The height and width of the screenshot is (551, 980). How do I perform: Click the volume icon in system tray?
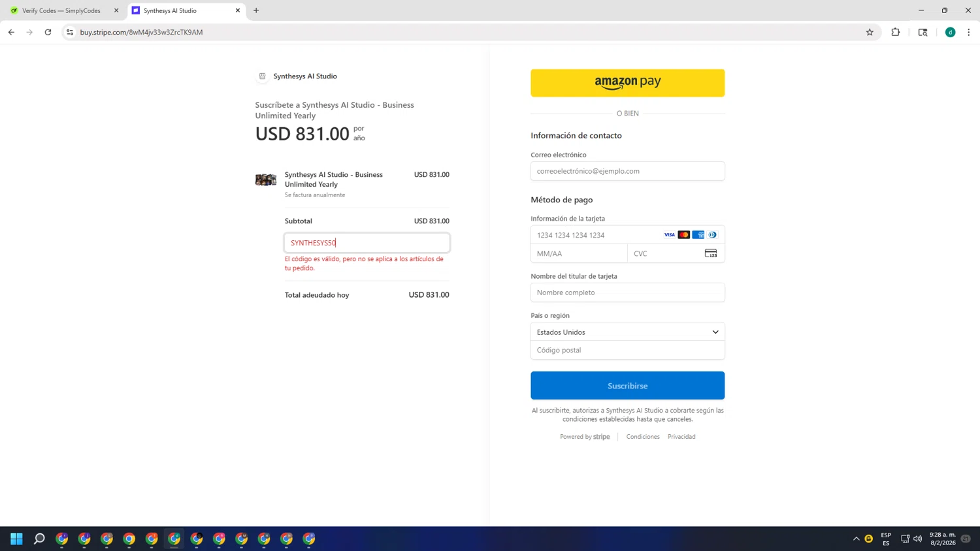[918, 539]
